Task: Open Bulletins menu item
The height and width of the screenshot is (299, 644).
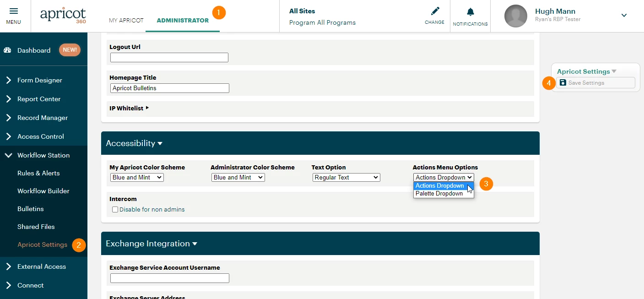Action: (31, 209)
